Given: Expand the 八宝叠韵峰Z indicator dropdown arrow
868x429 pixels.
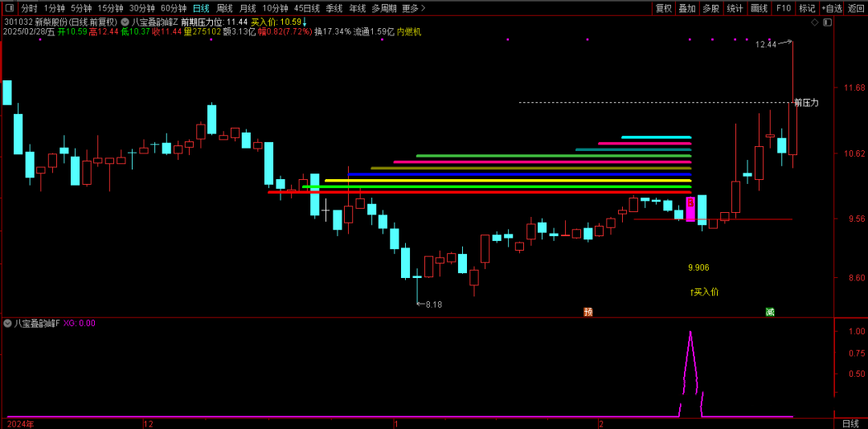Looking at the screenshot, I should click(x=124, y=22).
